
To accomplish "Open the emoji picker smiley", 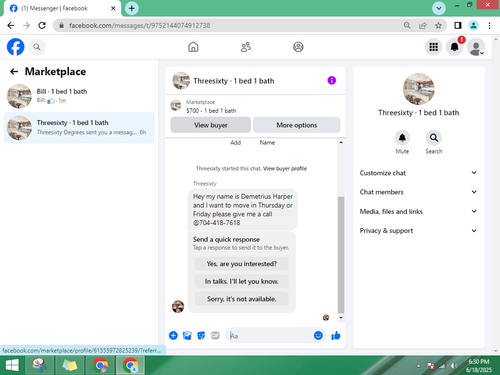I will [x=318, y=335].
